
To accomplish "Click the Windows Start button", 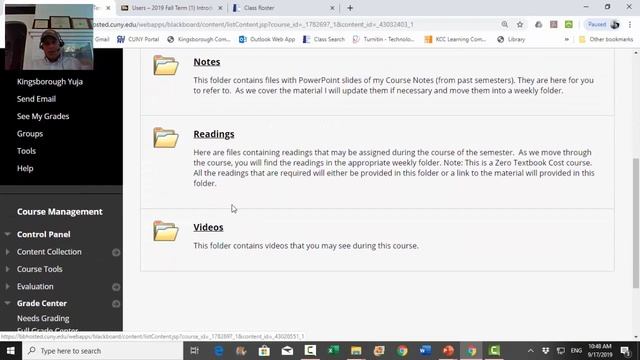I will [x=11, y=351].
